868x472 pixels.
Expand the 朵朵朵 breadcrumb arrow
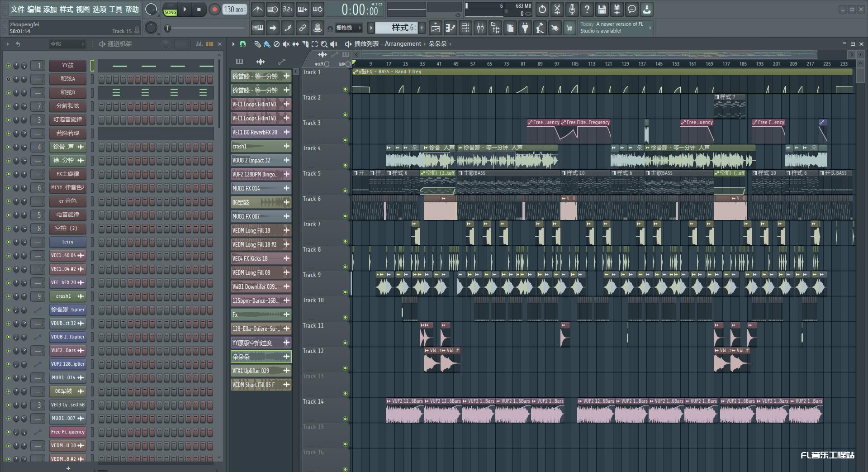(x=451, y=44)
